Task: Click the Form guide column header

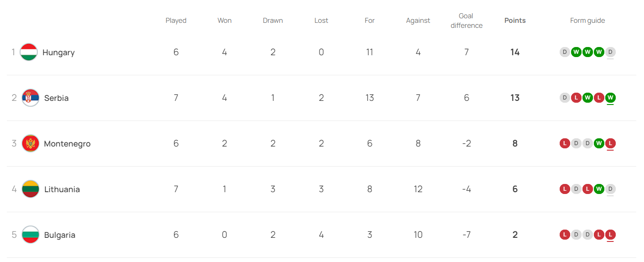Action: coord(587,21)
